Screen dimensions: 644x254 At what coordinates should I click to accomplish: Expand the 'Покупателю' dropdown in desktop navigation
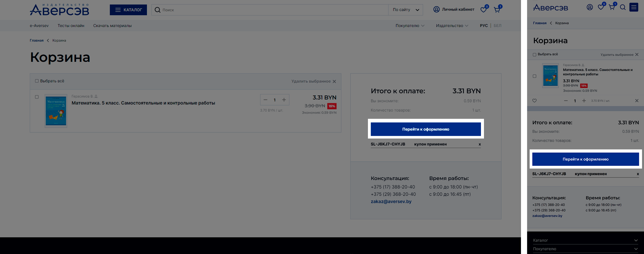click(410, 26)
